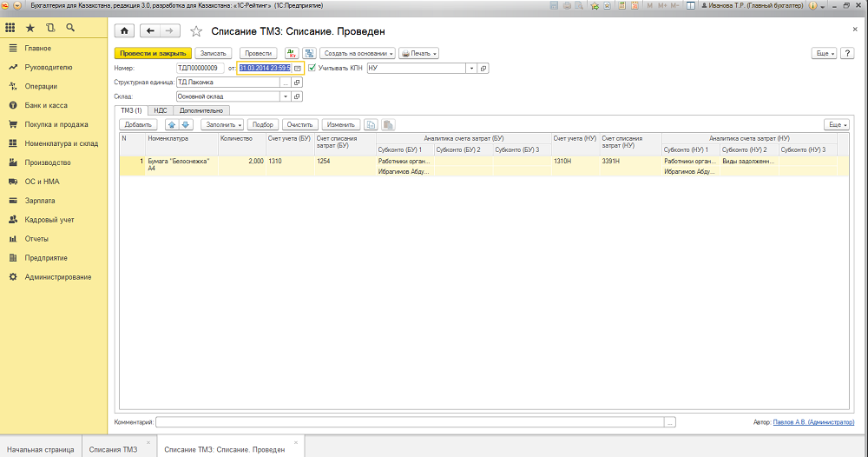Image resolution: width=868 pixels, height=457 pixels.
Task: Open the calendar picker next to the date
Action: point(297,68)
